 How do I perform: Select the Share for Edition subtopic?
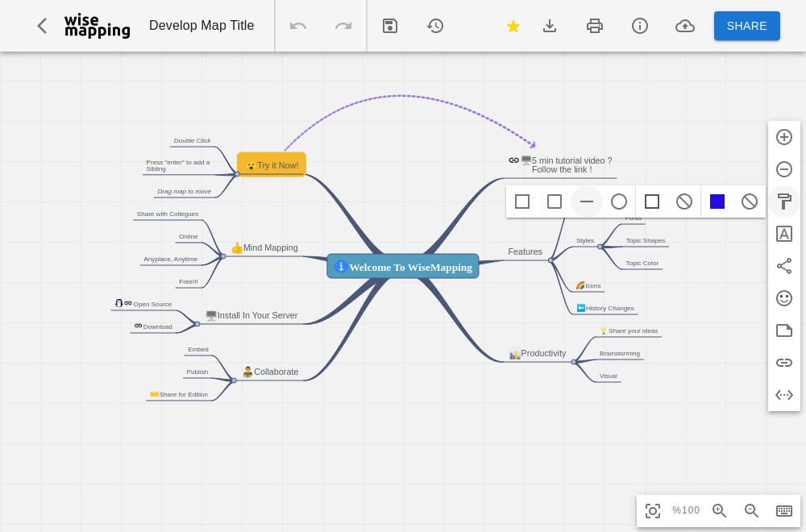(179, 394)
